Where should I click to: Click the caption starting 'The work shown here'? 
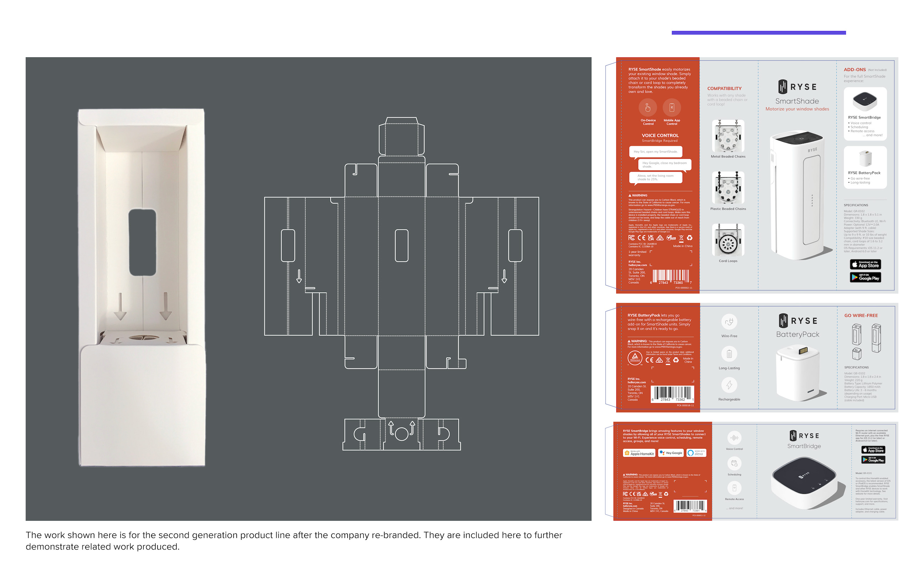coord(294,541)
